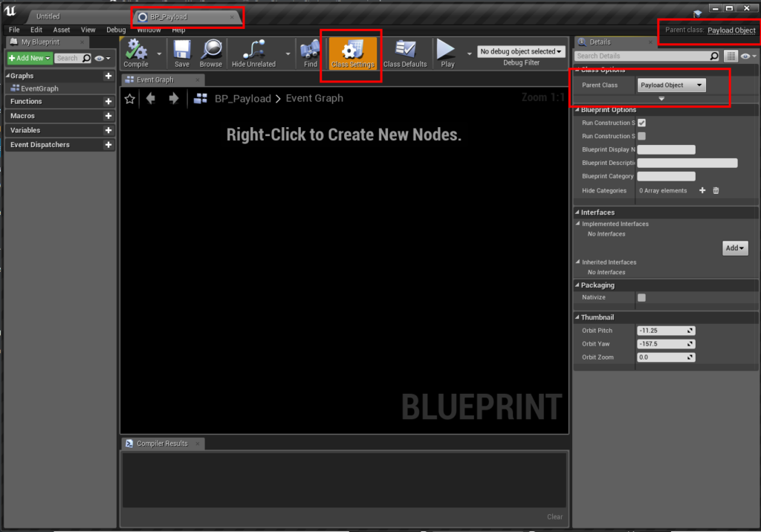Image resolution: width=761 pixels, height=532 pixels.
Task: Open the debug object filter dropdown
Action: (x=521, y=51)
